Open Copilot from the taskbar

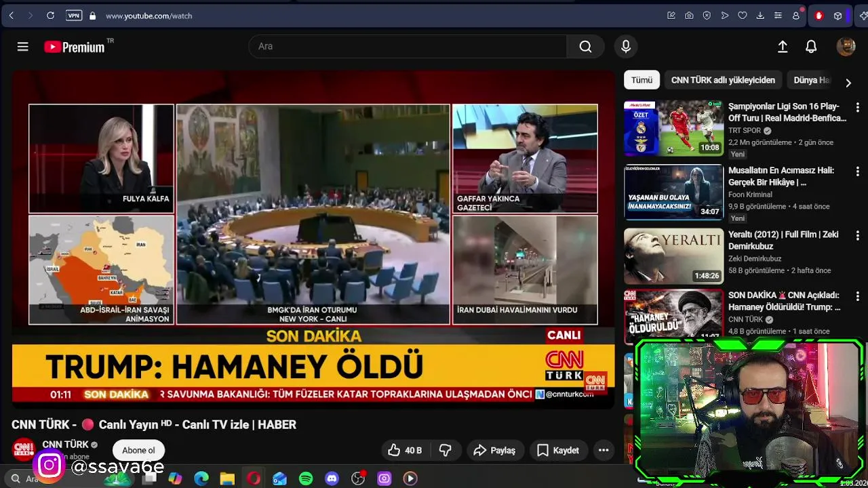click(x=176, y=479)
